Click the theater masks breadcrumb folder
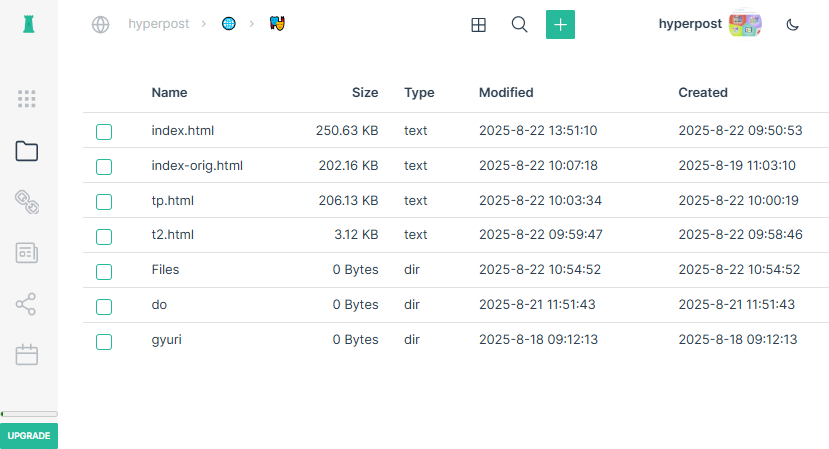The width and height of the screenshot is (829, 449). pos(277,23)
